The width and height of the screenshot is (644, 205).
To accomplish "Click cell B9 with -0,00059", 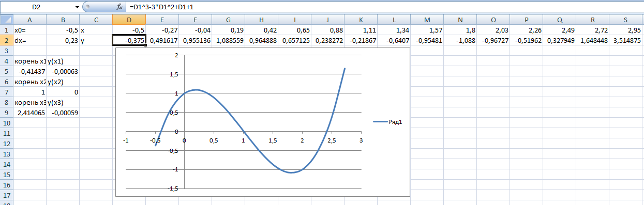I will (x=63, y=113).
